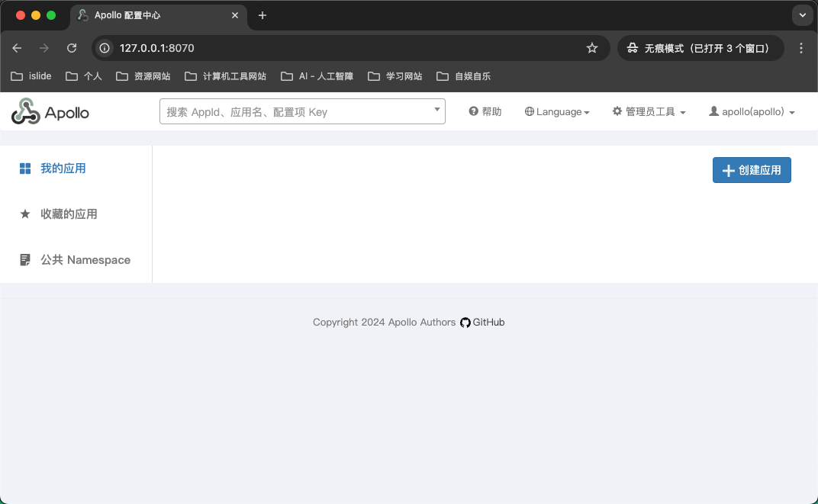This screenshot has width=818, height=504.
Task: Open 公共 Namespace section
Action: click(x=85, y=260)
